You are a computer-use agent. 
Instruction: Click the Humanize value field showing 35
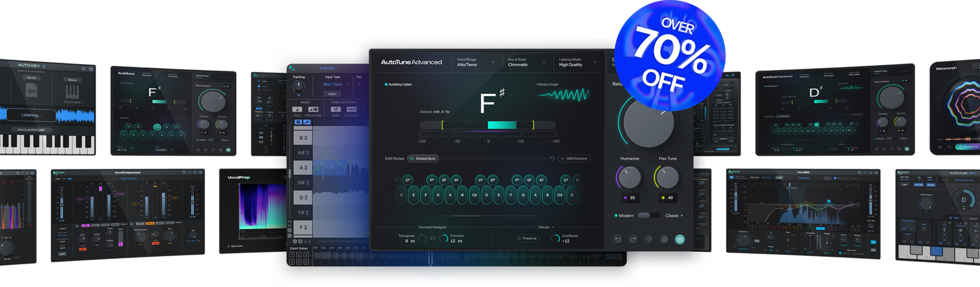click(x=630, y=198)
